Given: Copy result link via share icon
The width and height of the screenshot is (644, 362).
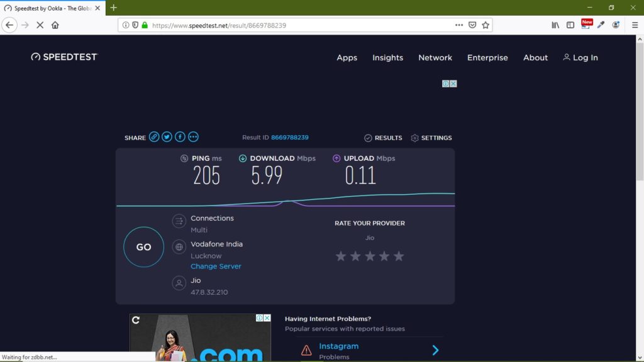Looking at the screenshot, I should click(x=154, y=136).
